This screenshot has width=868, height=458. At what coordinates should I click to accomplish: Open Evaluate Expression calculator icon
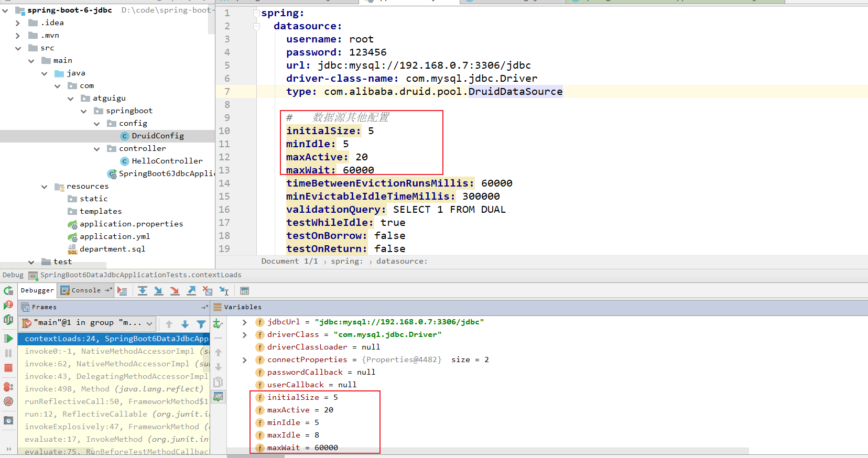tap(245, 291)
